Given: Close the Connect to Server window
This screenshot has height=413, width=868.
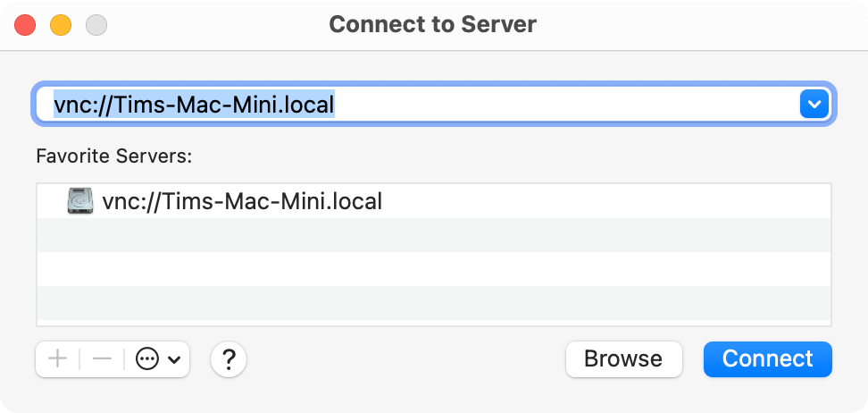Looking at the screenshot, I should (25, 25).
